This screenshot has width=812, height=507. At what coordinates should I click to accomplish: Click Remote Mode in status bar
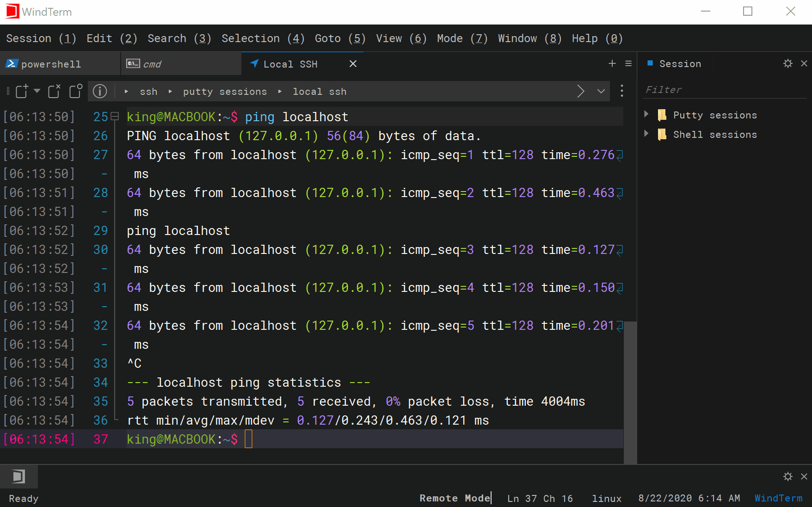pyautogui.click(x=455, y=498)
